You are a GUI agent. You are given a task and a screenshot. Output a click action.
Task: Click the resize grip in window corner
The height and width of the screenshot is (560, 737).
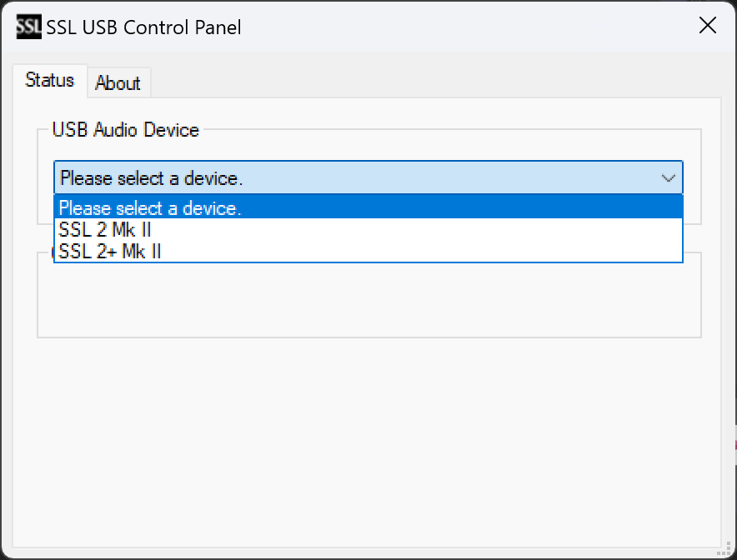[x=724, y=548]
